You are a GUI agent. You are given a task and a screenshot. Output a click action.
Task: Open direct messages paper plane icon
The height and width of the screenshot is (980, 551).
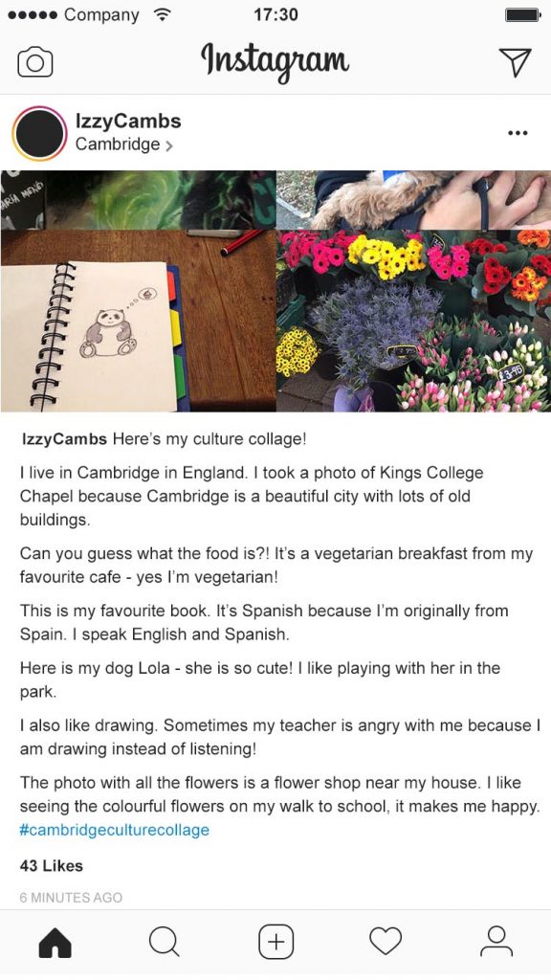point(516,62)
